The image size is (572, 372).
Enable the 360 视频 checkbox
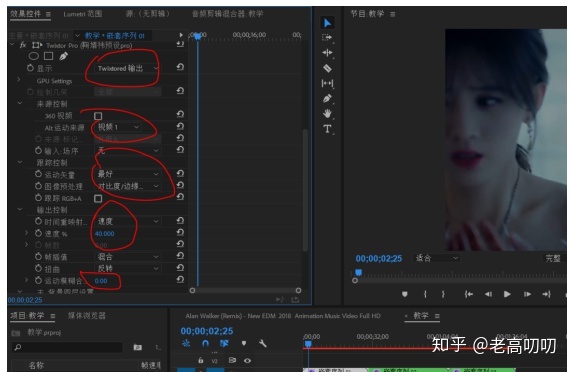click(x=98, y=116)
